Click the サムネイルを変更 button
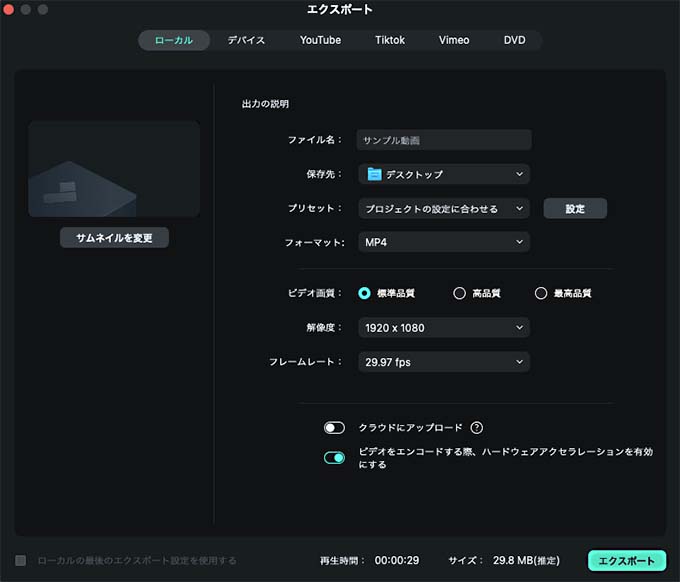This screenshot has height=582, width=680. (114, 238)
